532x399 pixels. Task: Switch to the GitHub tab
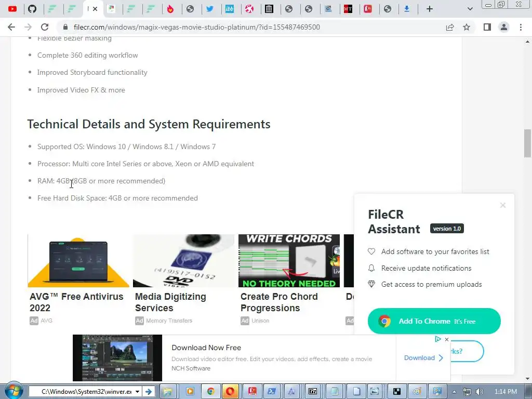[x=32, y=9]
